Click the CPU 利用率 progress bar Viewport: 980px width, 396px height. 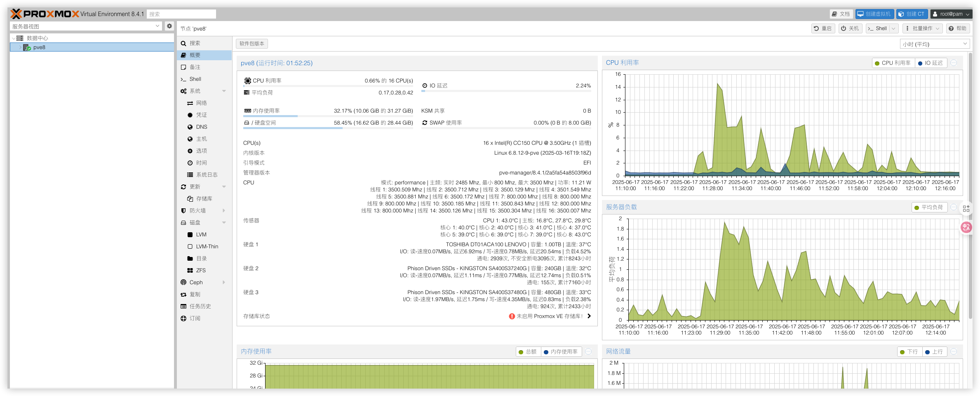328,86
